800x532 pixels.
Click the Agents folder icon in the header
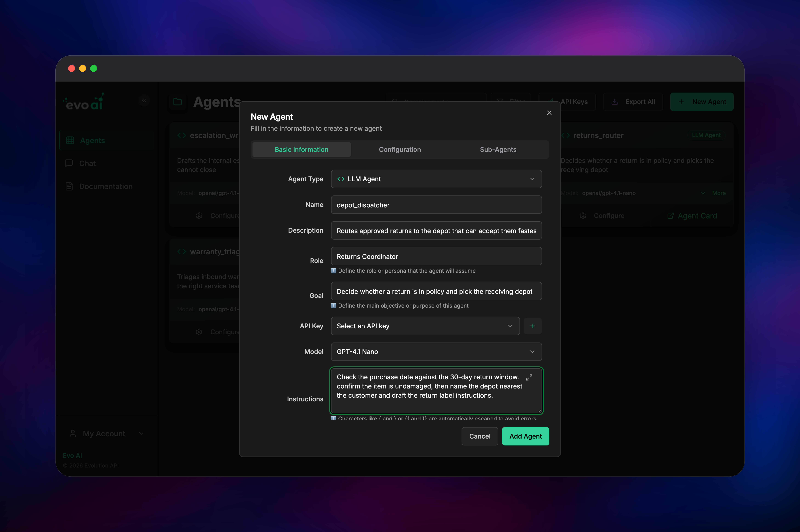pyautogui.click(x=177, y=102)
